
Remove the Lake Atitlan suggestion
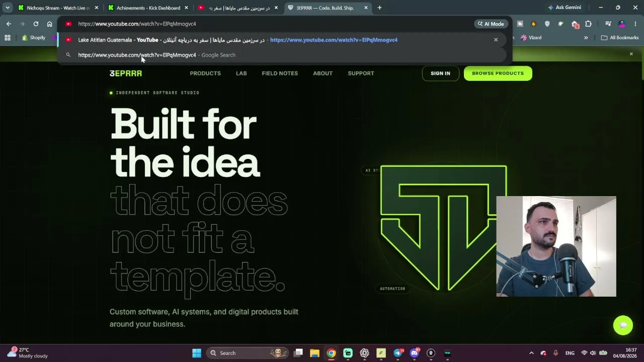tap(496, 40)
